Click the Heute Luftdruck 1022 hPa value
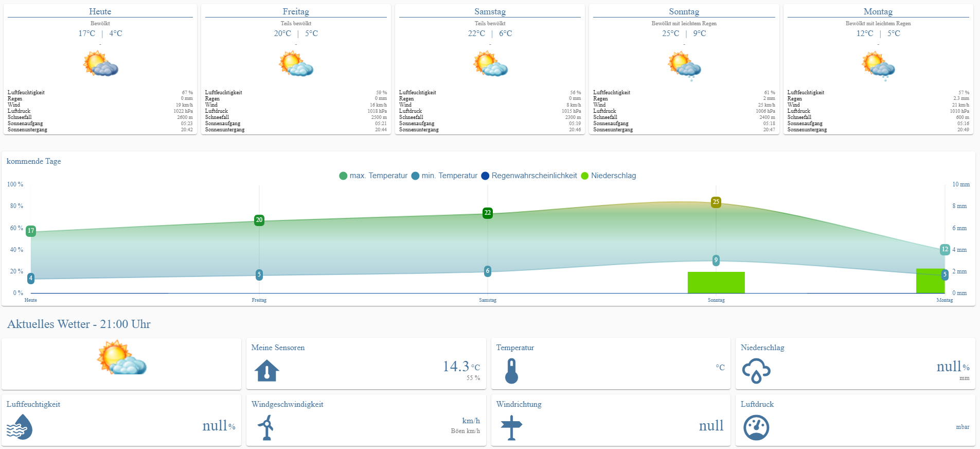This screenshot has width=980, height=449. click(x=183, y=111)
